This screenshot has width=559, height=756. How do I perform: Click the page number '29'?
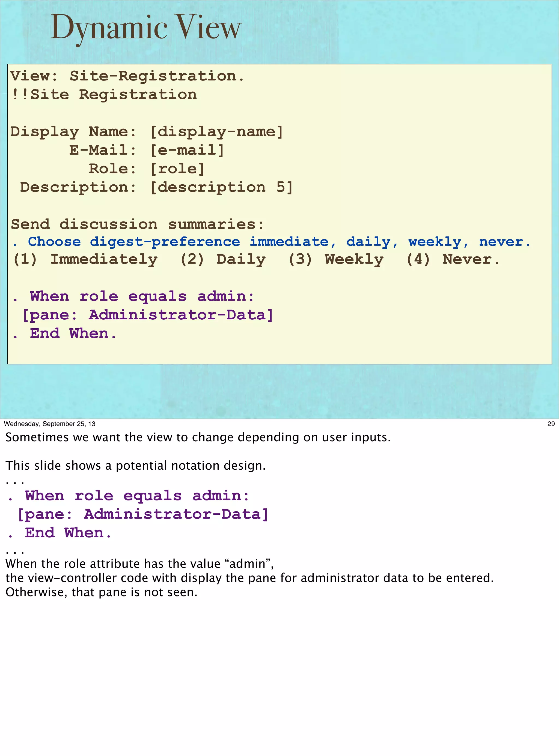[x=551, y=424]
